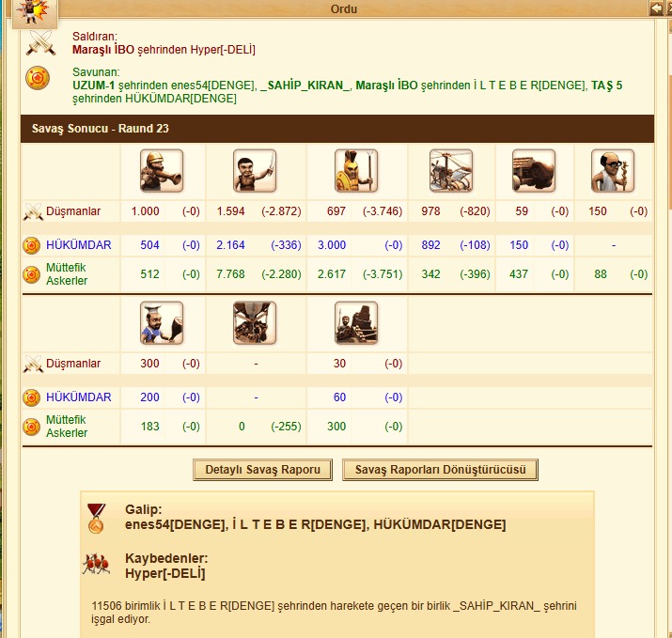
Task: Click enemy slinger count 1.000
Action: [x=145, y=211]
